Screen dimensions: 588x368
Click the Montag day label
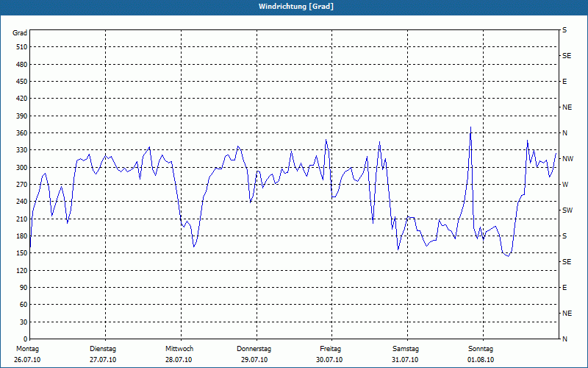click(27, 349)
